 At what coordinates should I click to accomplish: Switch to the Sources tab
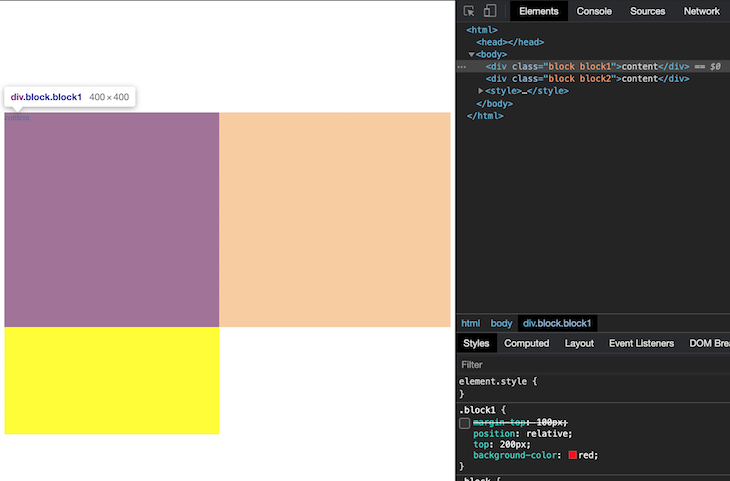(x=647, y=11)
